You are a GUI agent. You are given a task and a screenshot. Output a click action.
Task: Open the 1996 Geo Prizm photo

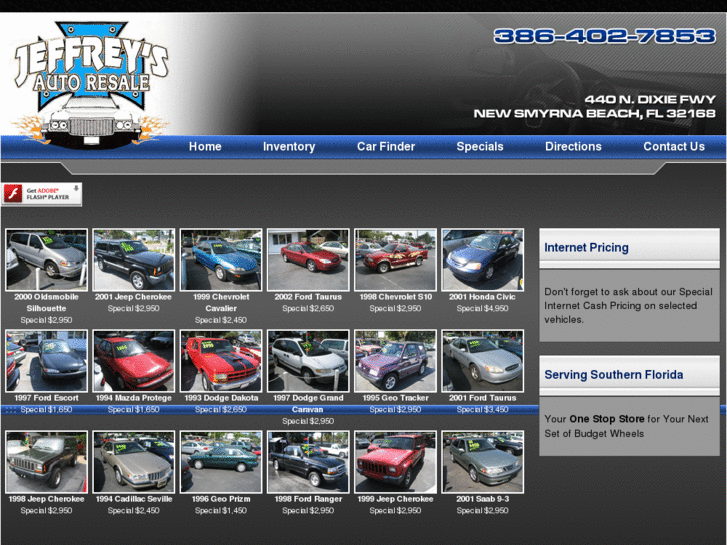[221, 462]
